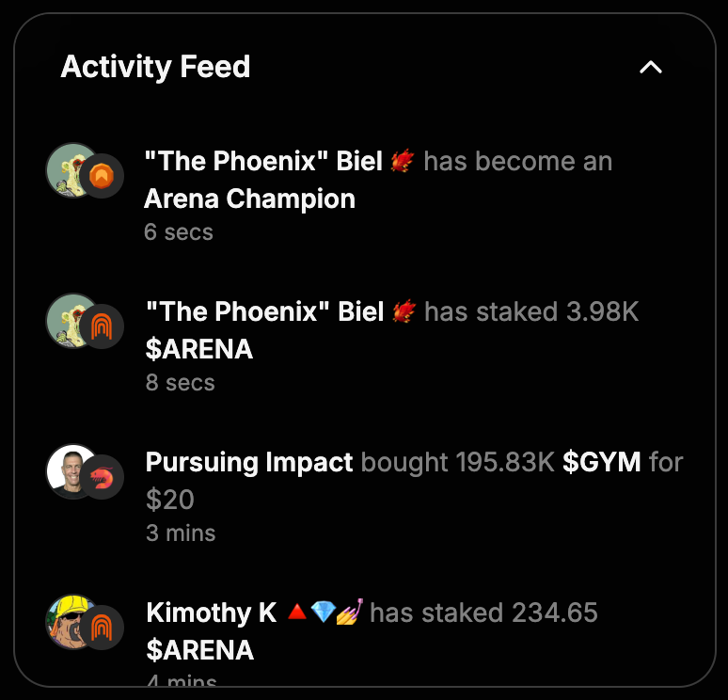This screenshot has height=700, width=728.
Task: Open the Kimothy K username link
Action: click(212, 613)
